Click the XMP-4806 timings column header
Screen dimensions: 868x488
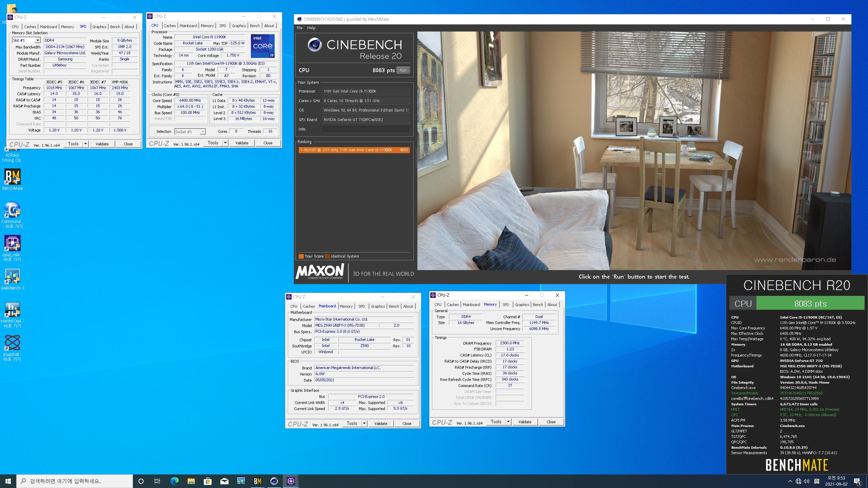(120, 82)
